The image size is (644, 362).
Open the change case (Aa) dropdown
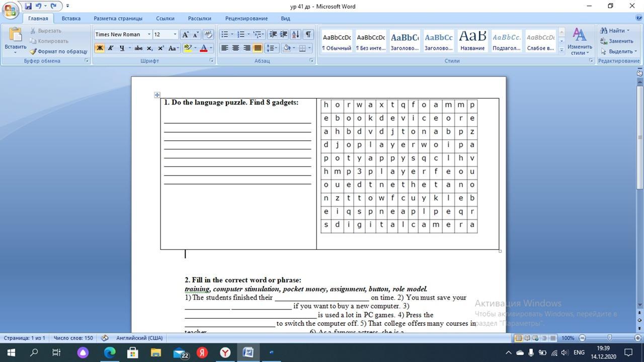point(174,48)
